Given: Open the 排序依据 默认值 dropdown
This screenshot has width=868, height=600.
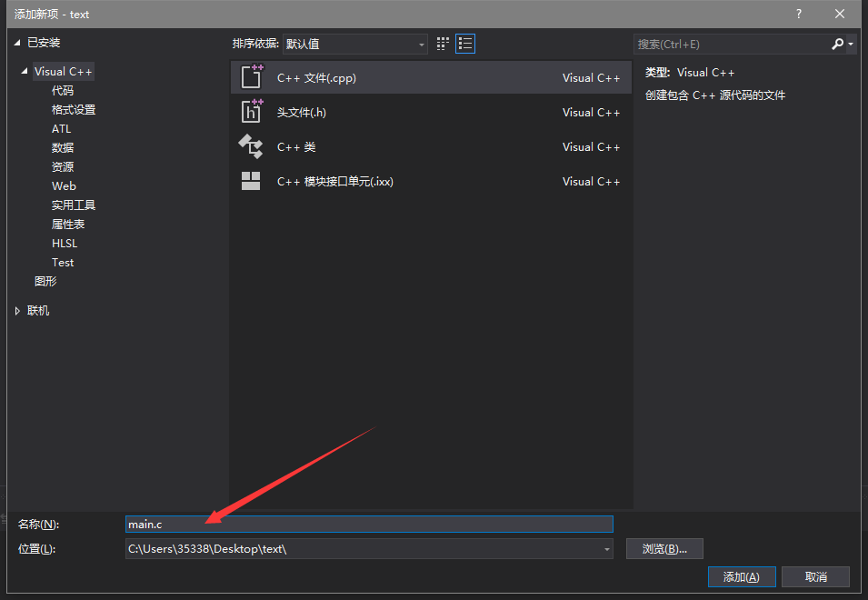Looking at the screenshot, I should click(354, 44).
